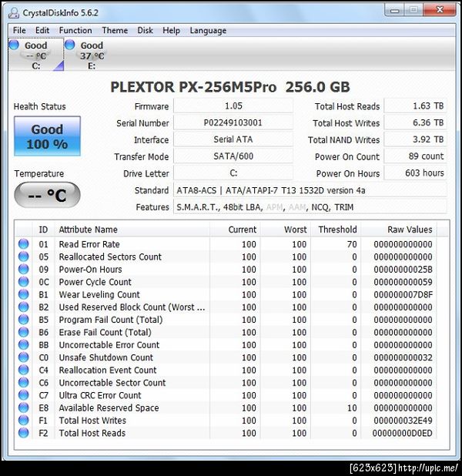Click status orb for Available Reserved Space
The width and height of the screenshot is (462, 476).
pos(23,407)
